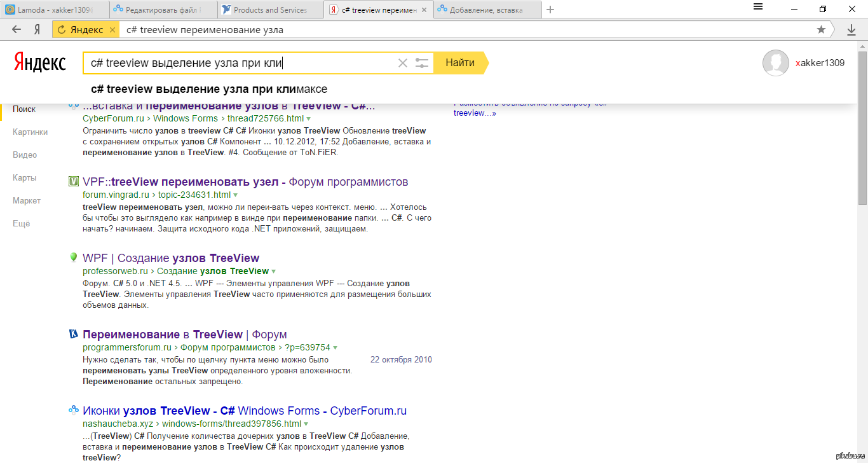Close the Яндекс chip in address bar
The image size is (868, 463).
coord(112,30)
